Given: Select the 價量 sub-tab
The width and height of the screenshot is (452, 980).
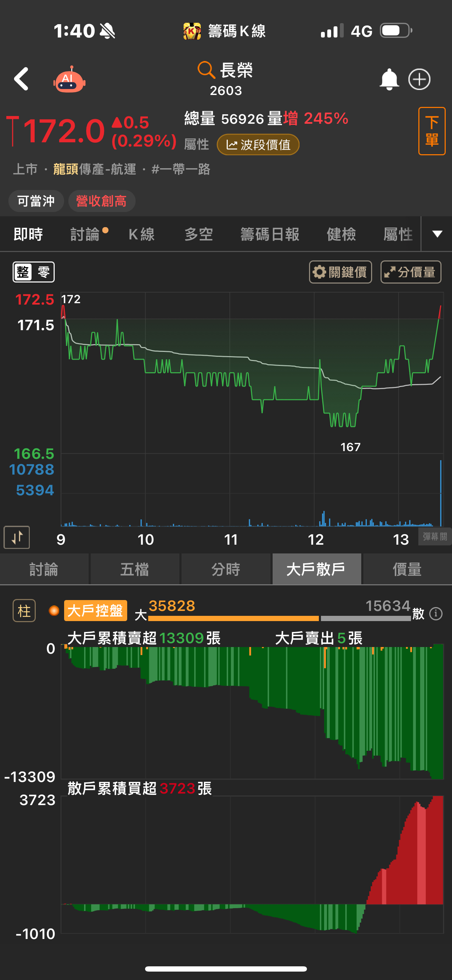Looking at the screenshot, I should (407, 569).
